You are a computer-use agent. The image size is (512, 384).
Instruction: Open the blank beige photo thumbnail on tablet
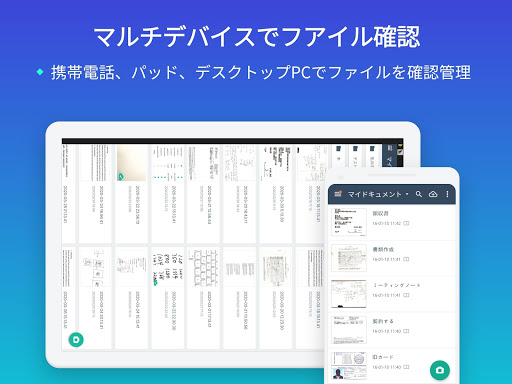tap(131, 163)
